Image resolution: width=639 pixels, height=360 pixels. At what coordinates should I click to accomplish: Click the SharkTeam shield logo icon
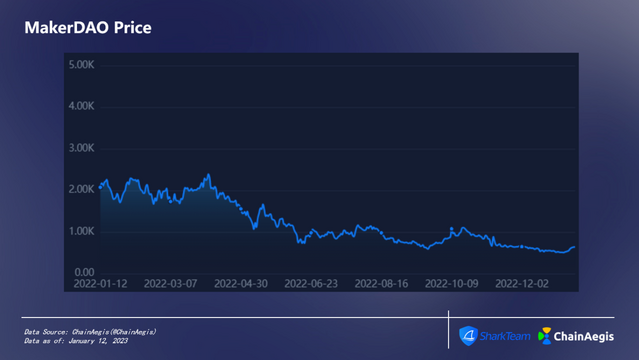coord(468,336)
